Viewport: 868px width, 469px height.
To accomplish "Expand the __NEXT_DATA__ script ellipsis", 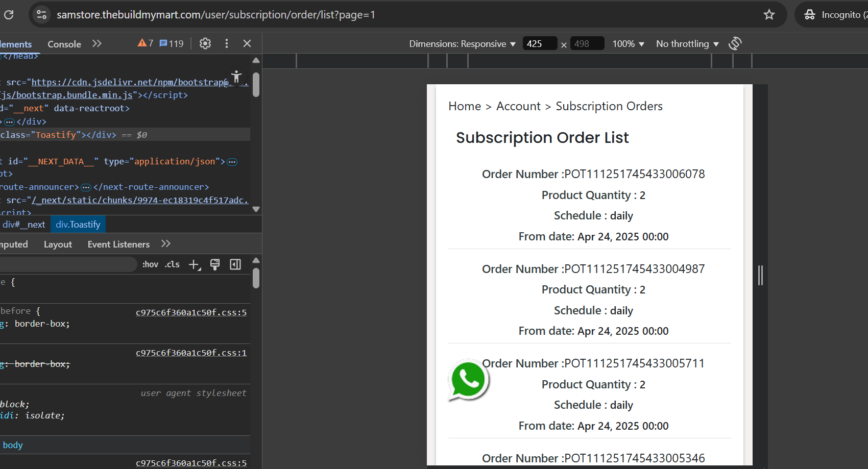I will 232,162.
